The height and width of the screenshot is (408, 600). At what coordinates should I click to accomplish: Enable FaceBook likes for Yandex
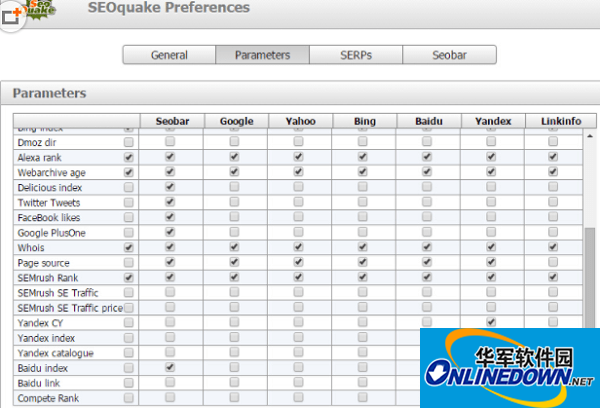pos(491,217)
